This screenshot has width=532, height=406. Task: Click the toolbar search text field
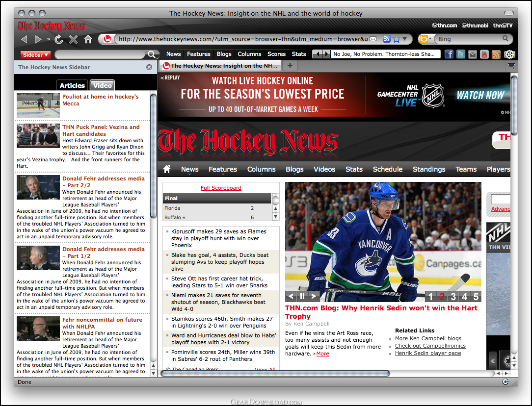[x=101, y=54]
